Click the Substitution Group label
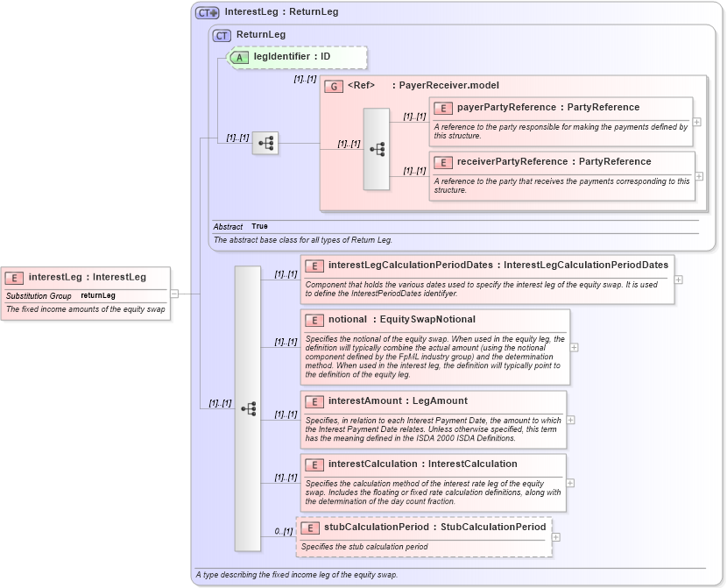This screenshot has height=588, width=727. (39, 296)
